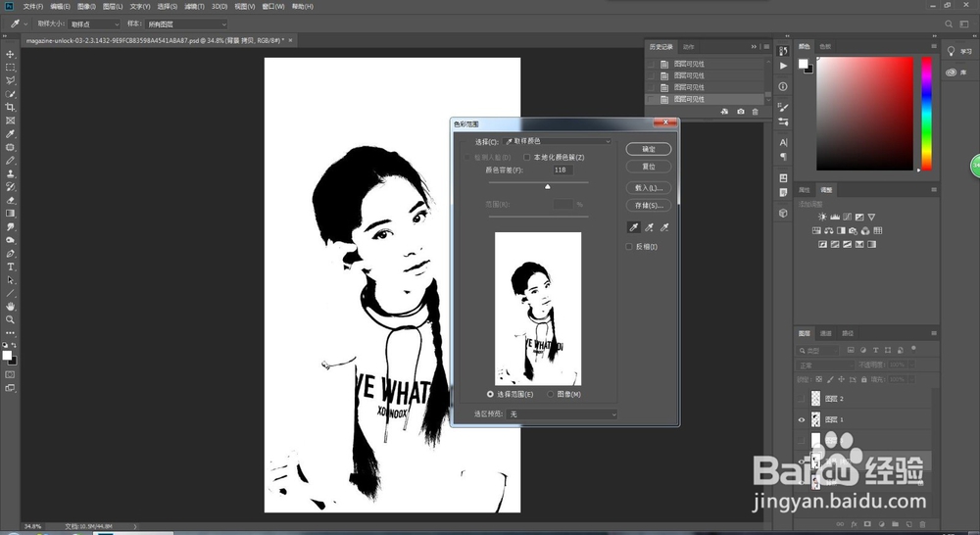Select the 图像 radio button
980x535 pixels.
pos(550,394)
